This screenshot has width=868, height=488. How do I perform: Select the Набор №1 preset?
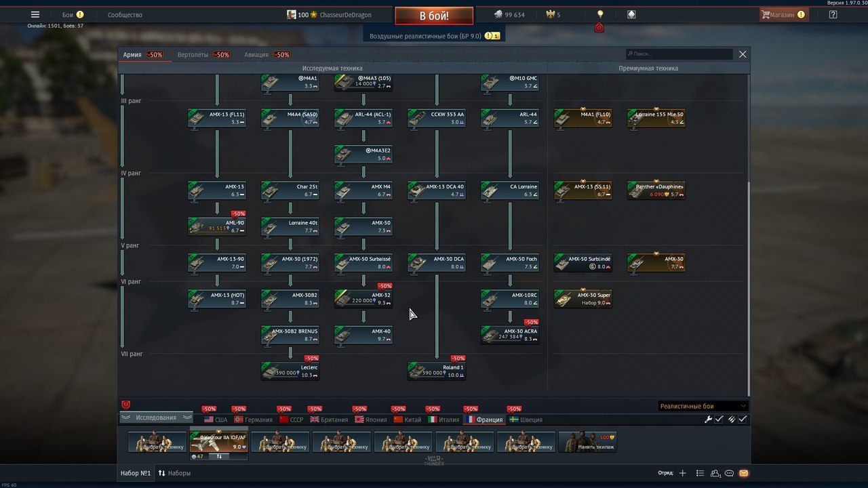point(136,473)
